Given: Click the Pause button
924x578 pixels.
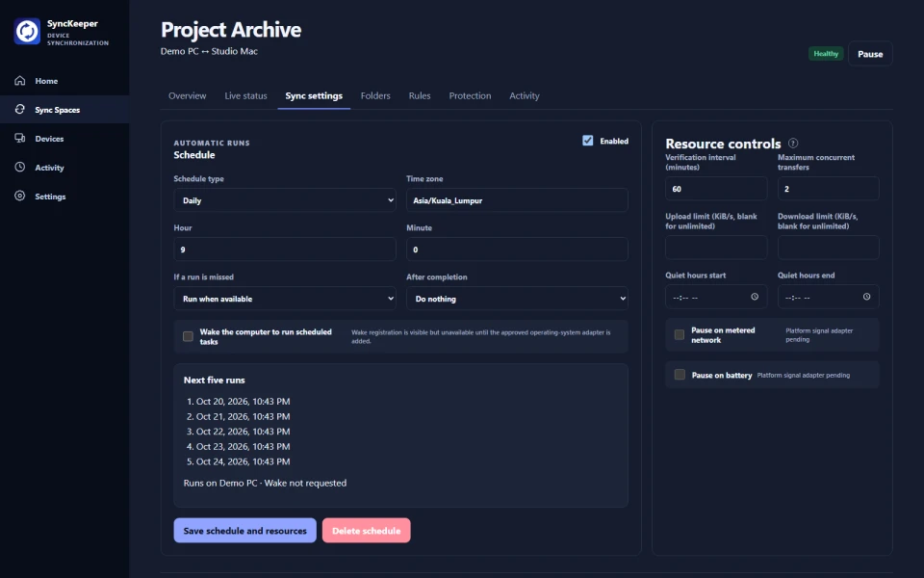Looking at the screenshot, I should (x=870, y=54).
